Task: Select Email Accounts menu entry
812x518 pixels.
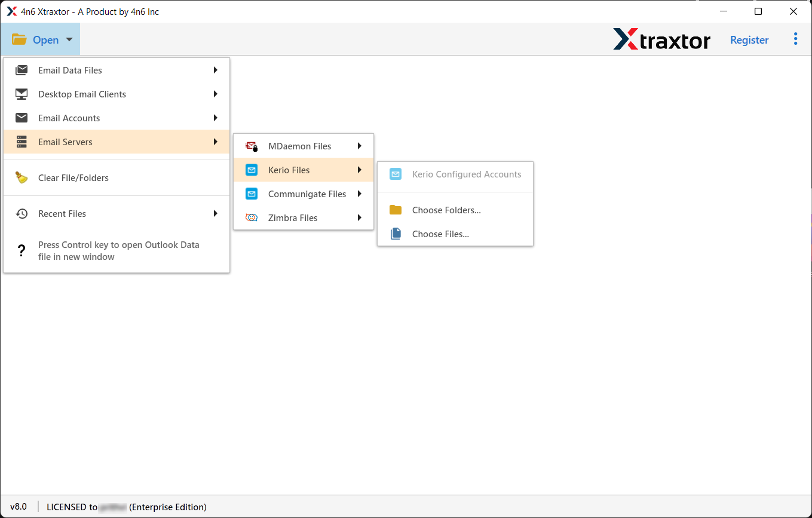Action: pyautogui.click(x=69, y=118)
